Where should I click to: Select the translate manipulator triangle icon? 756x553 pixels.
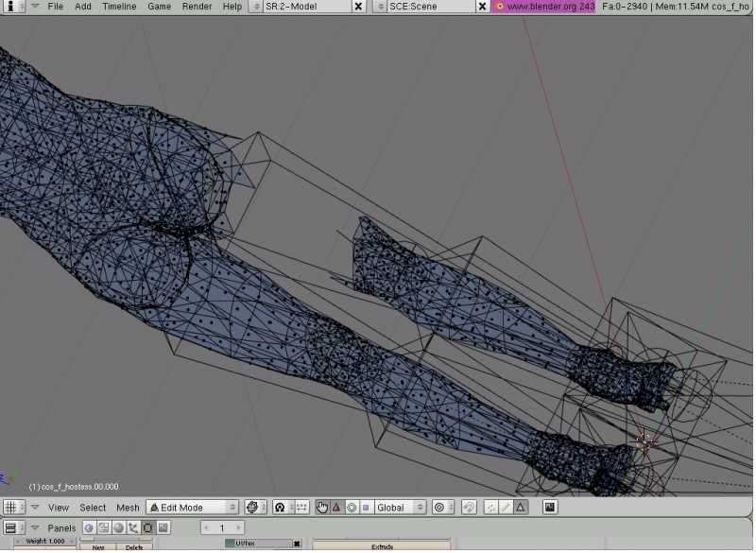[336, 508]
